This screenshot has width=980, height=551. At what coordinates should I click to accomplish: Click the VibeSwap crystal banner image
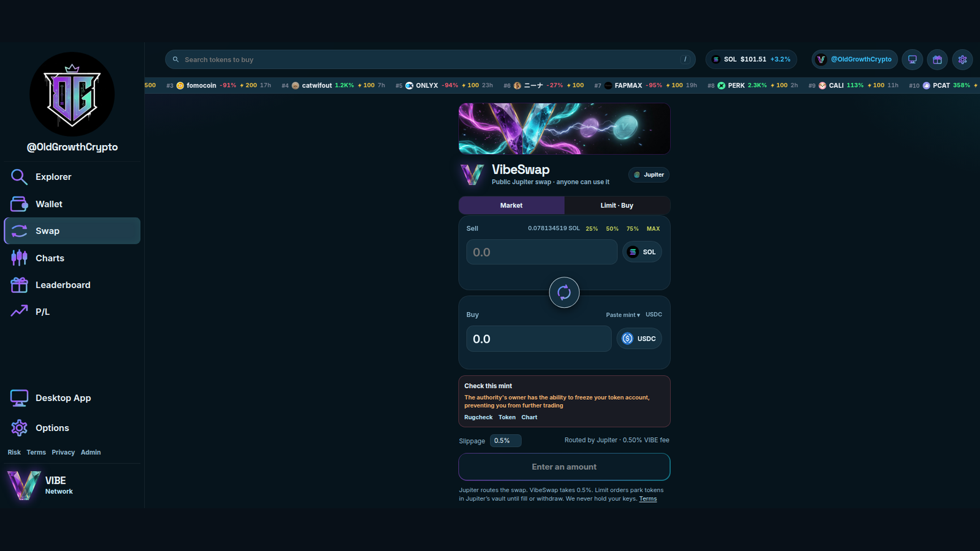(x=564, y=129)
